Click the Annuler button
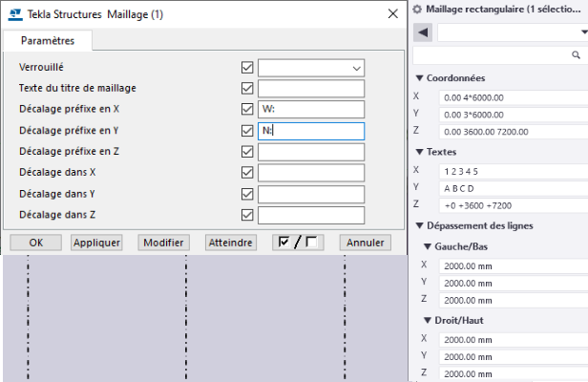Screen dimensions: 588x382 click(365, 243)
